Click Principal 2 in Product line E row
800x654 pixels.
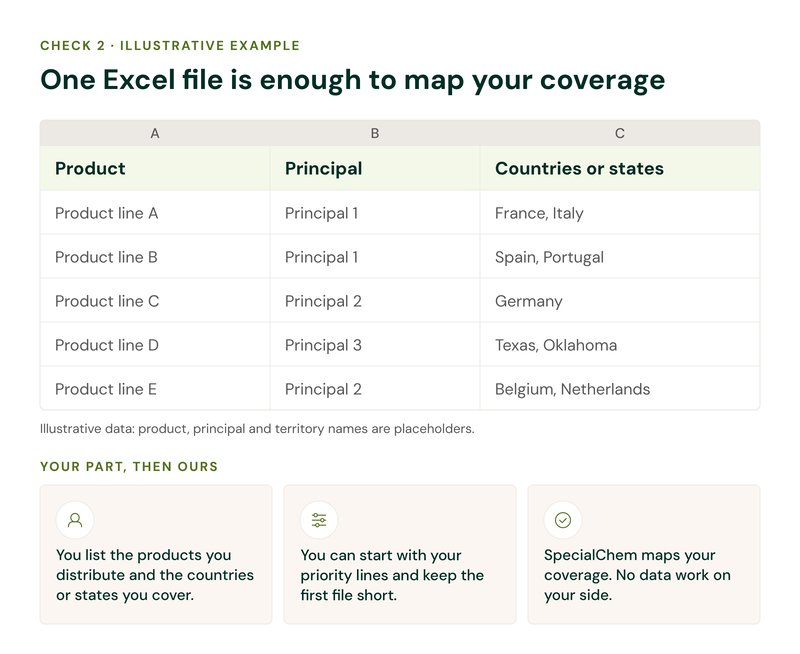(x=375, y=389)
